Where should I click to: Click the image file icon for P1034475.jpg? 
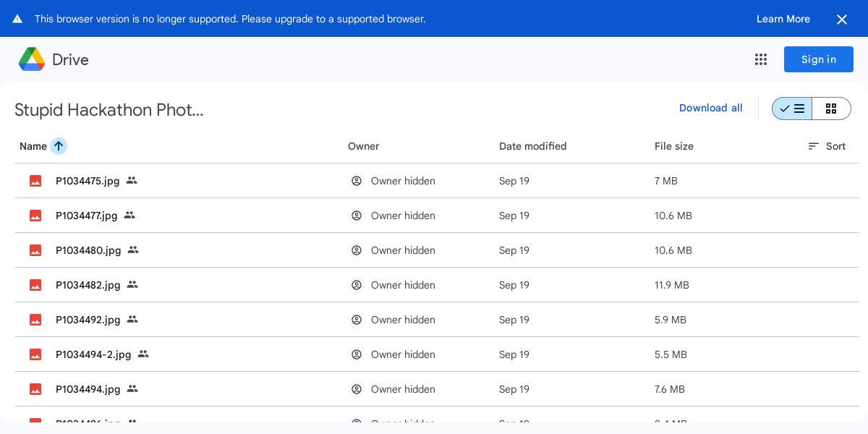click(35, 181)
